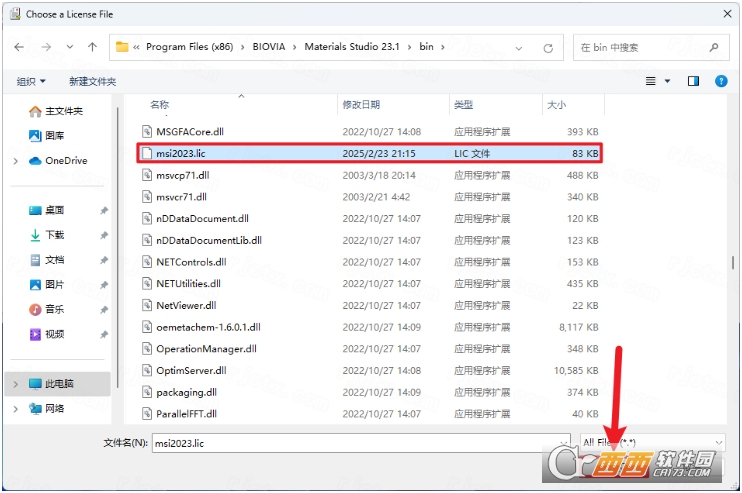Image resolution: width=742 pixels, height=493 pixels.
Task: Expand the 此电脑 tree node
Action: click(16, 384)
